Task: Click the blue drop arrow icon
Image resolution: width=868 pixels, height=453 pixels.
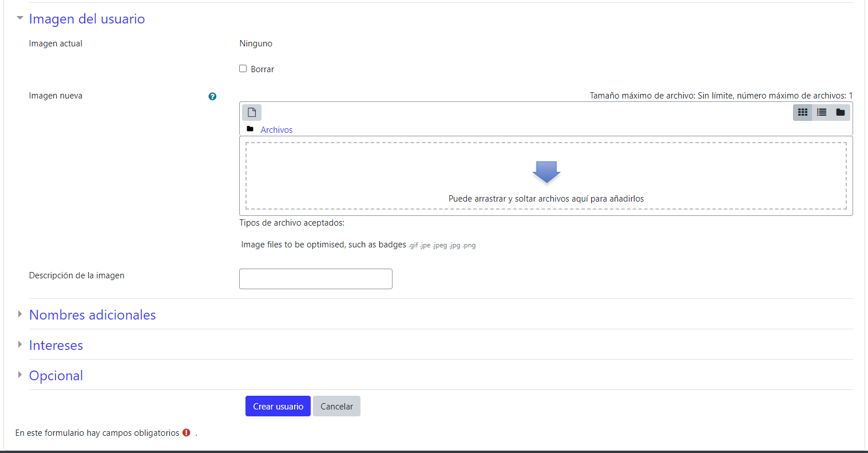Action: click(546, 172)
